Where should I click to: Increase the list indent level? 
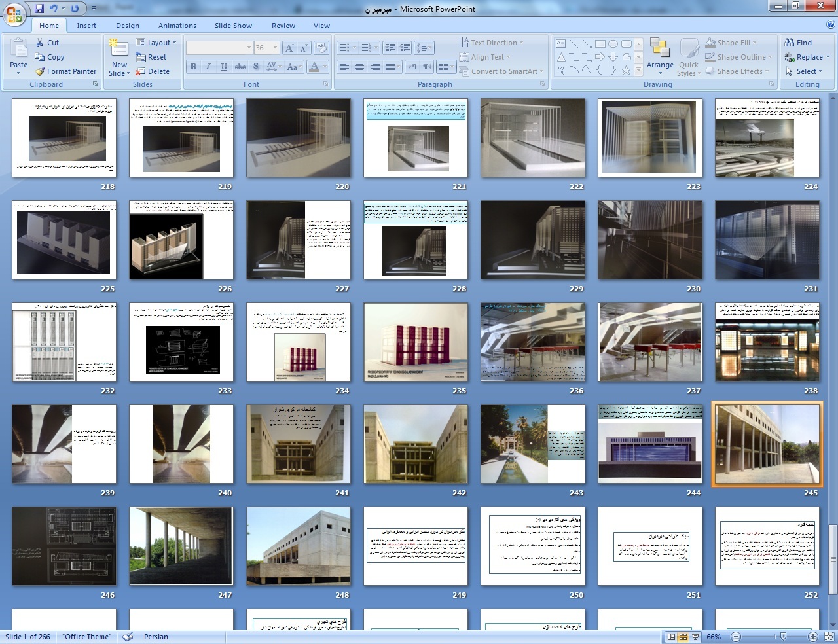(405, 48)
